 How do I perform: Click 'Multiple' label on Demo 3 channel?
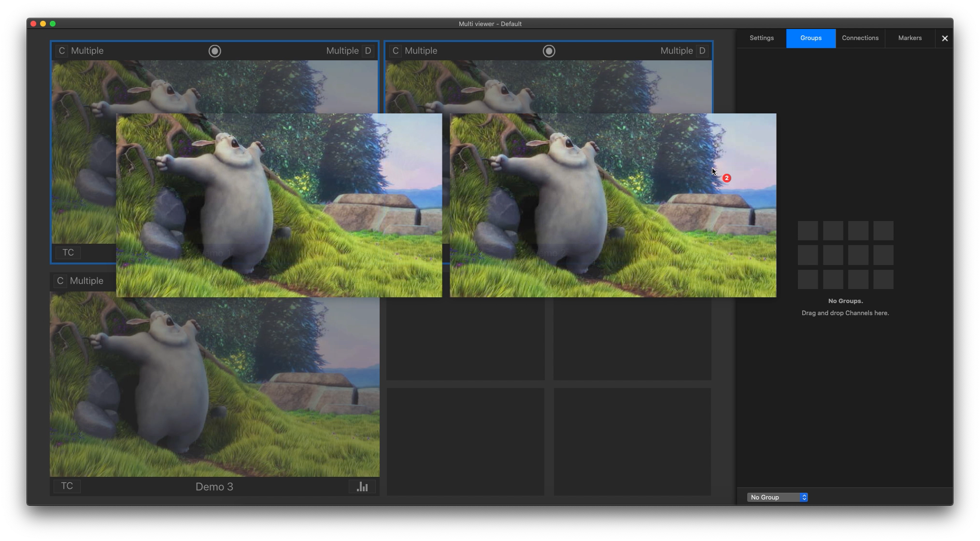point(86,281)
